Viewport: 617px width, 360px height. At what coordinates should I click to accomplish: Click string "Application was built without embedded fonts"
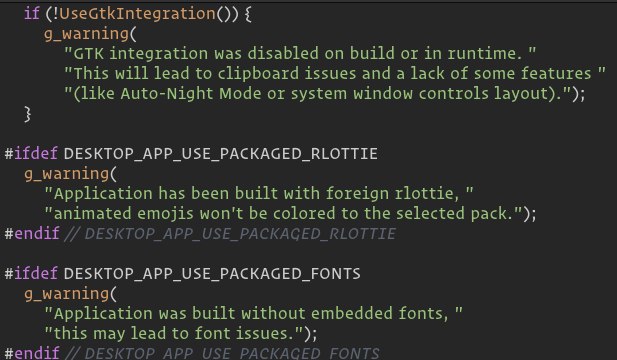point(253,314)
